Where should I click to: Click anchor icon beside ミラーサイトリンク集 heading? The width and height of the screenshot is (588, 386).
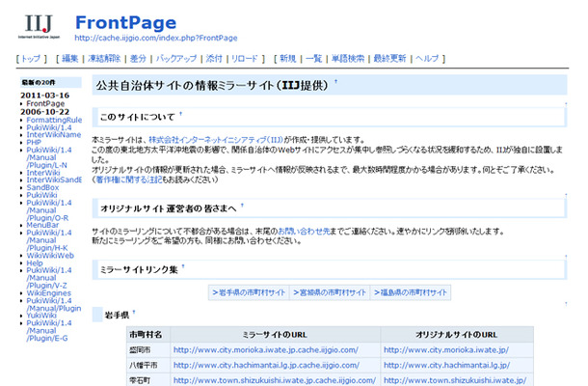point(183,266)
